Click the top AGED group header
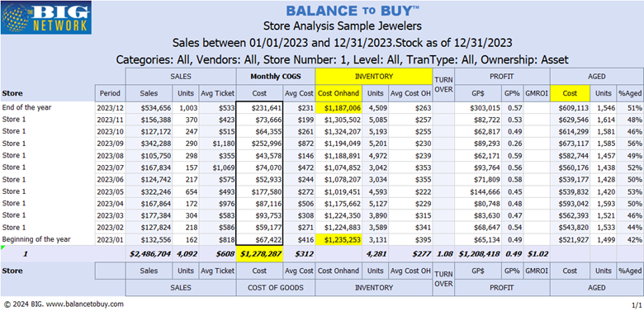644x311 pixels. click(x=597, y=77)
